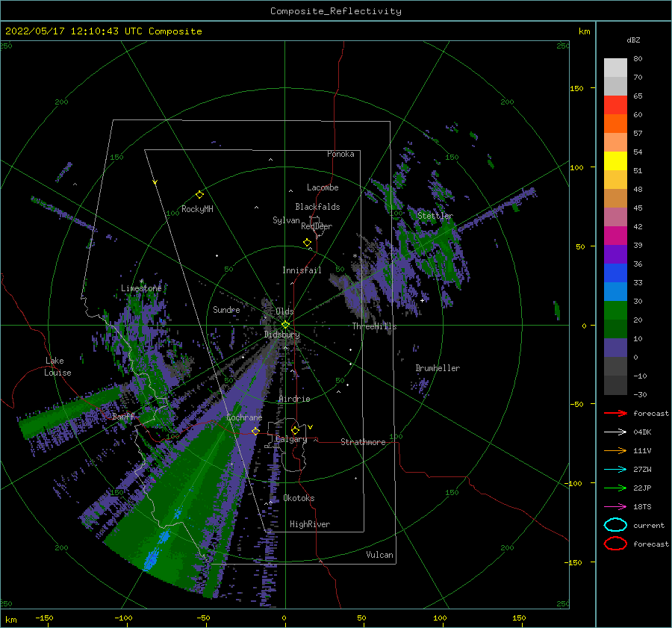Click the Airdrie city label
This screenshot has height=628, width=672.
click(x=294, y=399)
